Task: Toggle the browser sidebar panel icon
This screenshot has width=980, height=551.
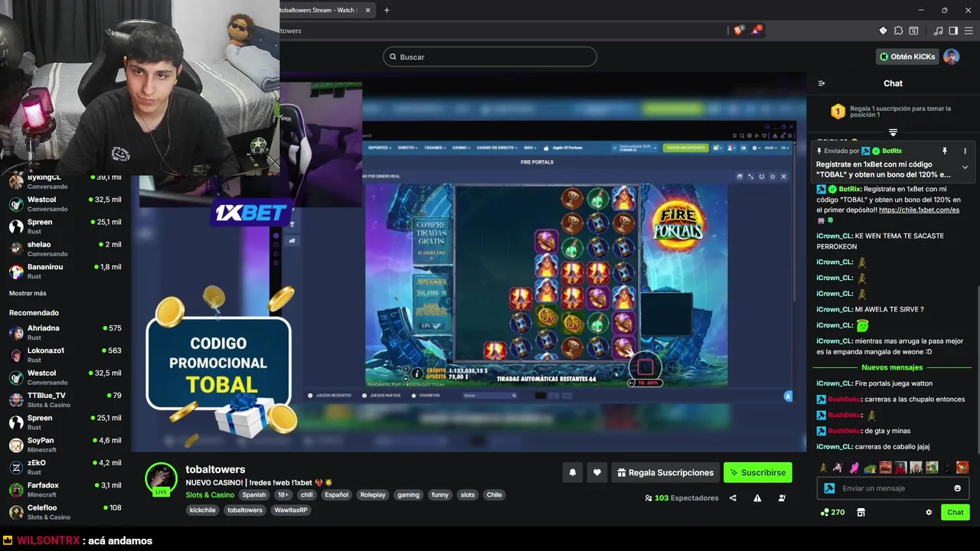Action: tap(953, 31)
